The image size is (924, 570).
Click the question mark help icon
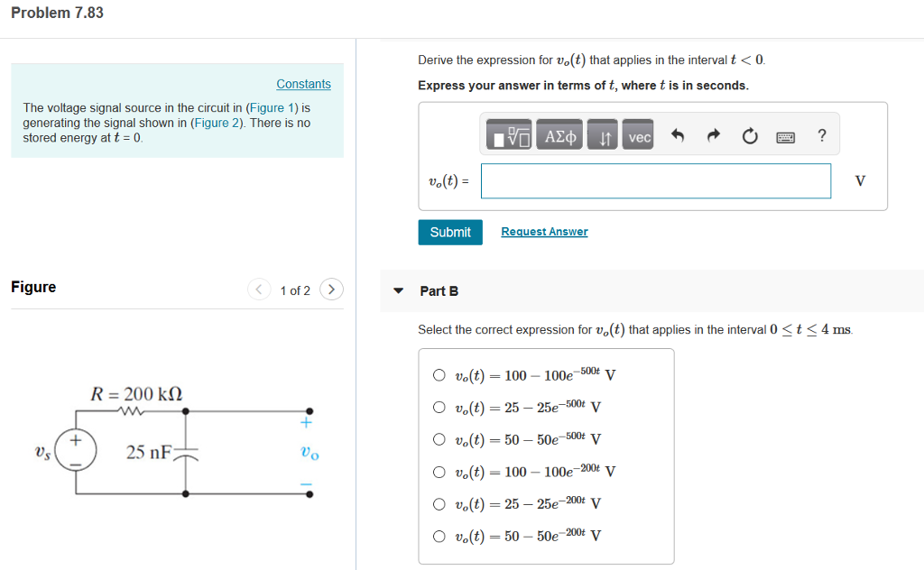point(821,133)
